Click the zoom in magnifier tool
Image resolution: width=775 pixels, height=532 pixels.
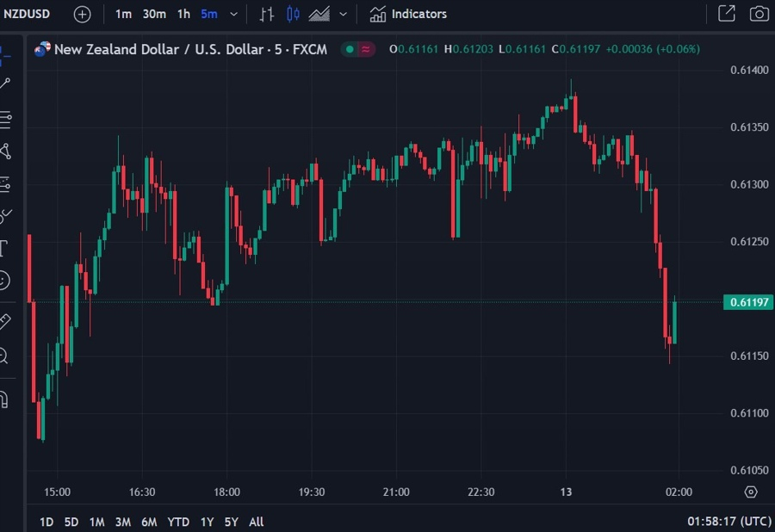pos(4,355)
